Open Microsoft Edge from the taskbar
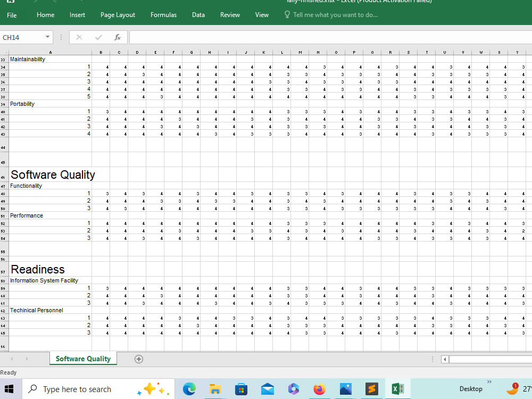The height and width of the screenshot is (399, 532). click(x=189, y=389)
